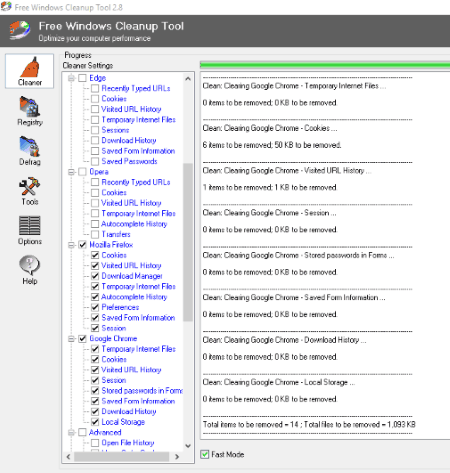Check Edge Sessions checkbox
The image size is (450, 473).
(95, 130)
